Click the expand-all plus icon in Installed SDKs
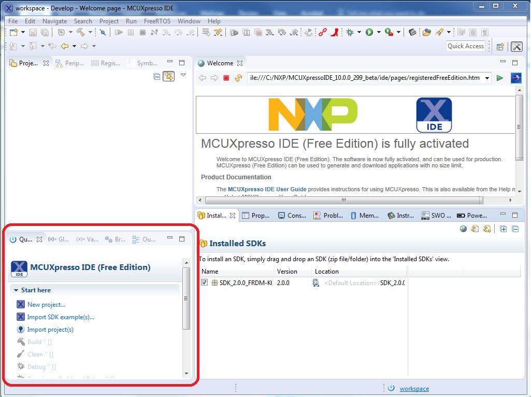 point(503,229)
